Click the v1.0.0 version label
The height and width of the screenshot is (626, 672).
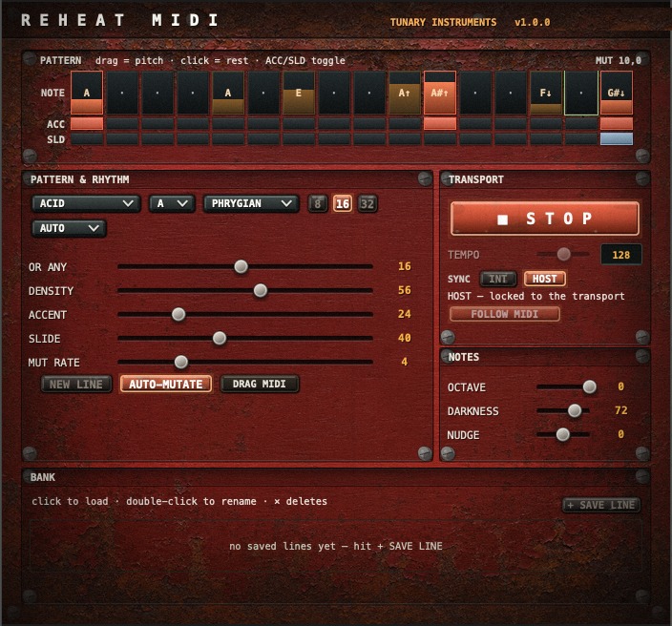click(x=532, y=22)
